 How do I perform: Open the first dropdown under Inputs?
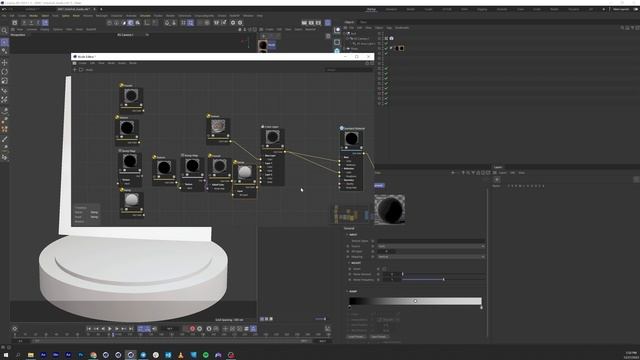click(x=431, y=246)
